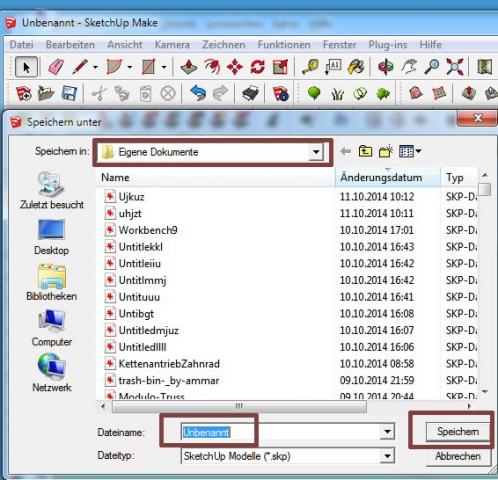
Task: Expand the Speichern in folder dropdown
Action: pos(316,152)
